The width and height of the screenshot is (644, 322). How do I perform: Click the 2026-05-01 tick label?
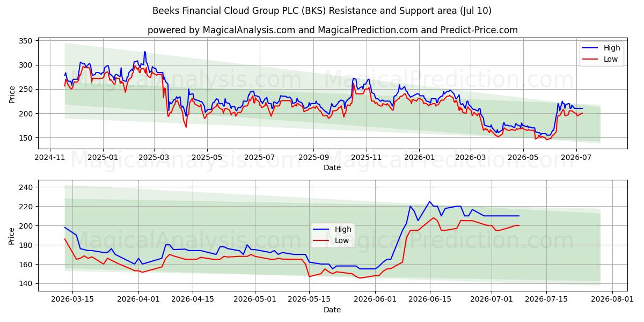click(255, 299)
